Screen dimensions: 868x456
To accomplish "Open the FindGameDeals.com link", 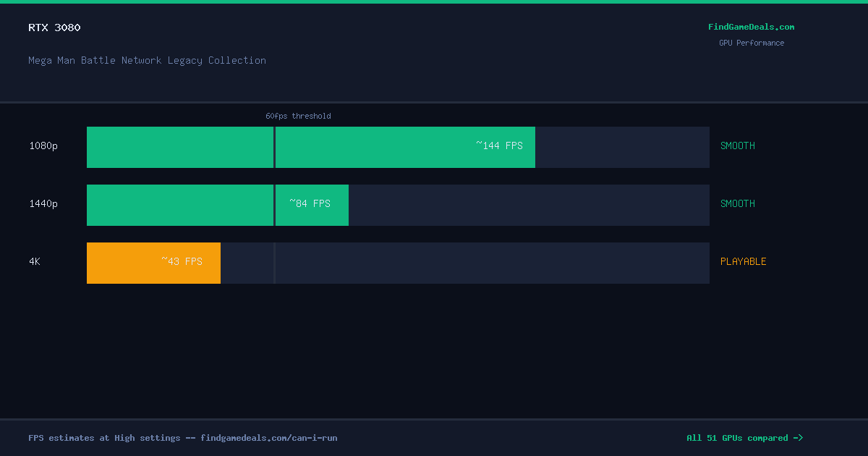I will [751, 27].
